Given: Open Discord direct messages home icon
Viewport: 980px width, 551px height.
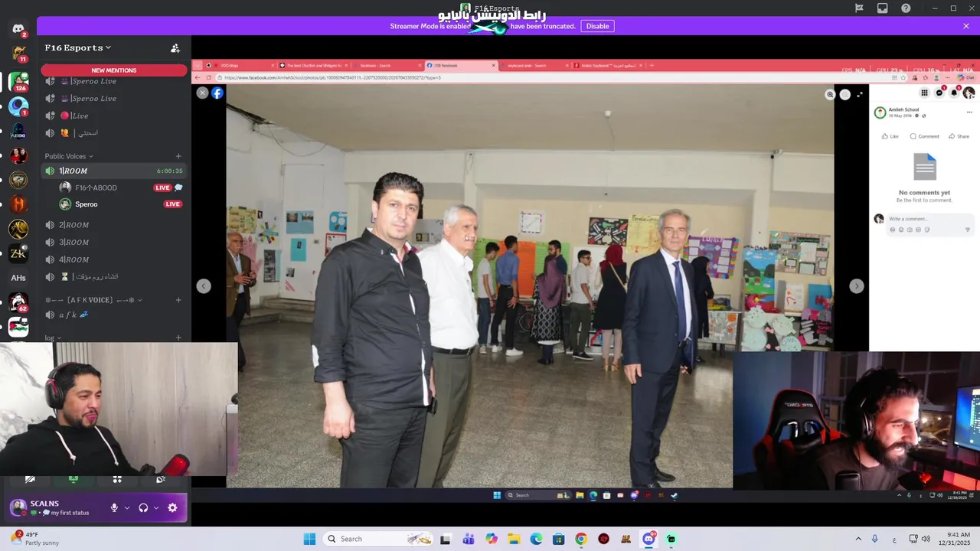Looking at the screenshot, I should (18, 29).
